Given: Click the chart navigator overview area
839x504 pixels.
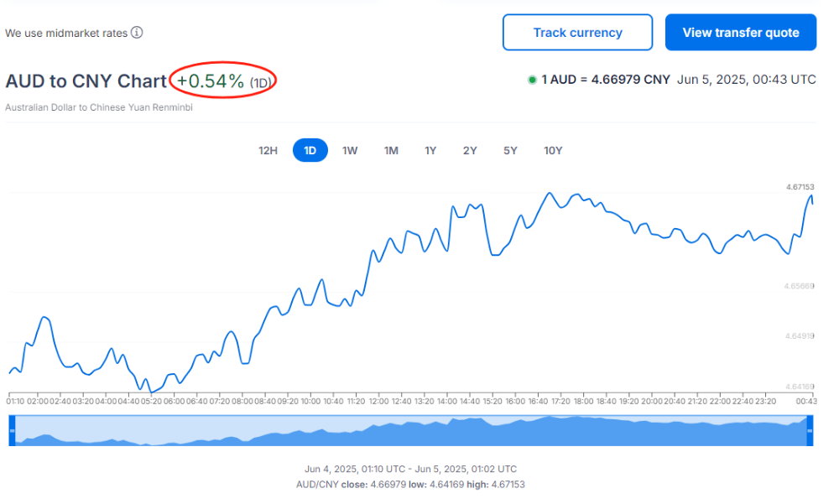Looking at the screenshot, I should point(411,430).
